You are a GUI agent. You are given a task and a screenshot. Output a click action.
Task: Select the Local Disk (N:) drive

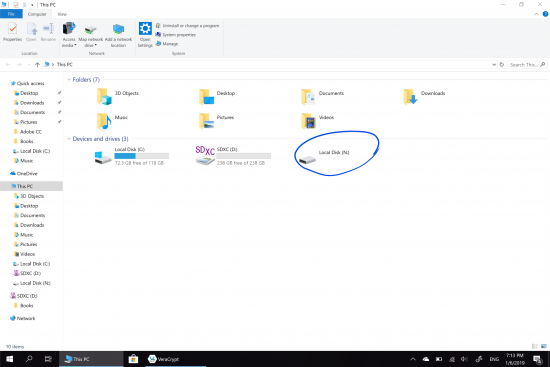[x=324, y=156]
